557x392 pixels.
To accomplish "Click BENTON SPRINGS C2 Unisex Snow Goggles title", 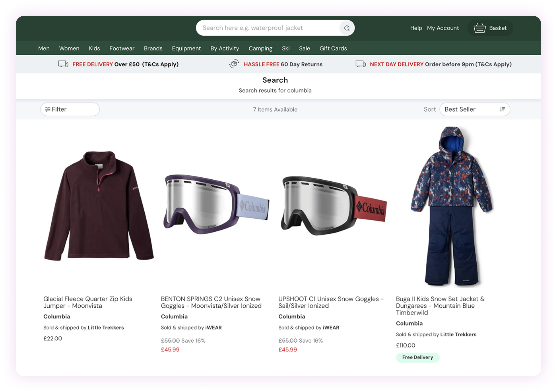I will click(x=211, y=302).
